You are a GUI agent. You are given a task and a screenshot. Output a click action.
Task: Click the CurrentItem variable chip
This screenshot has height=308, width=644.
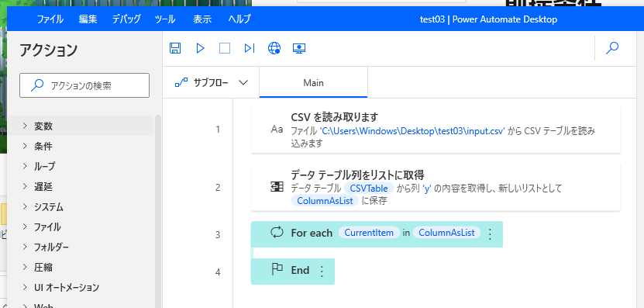pos(369,232)
